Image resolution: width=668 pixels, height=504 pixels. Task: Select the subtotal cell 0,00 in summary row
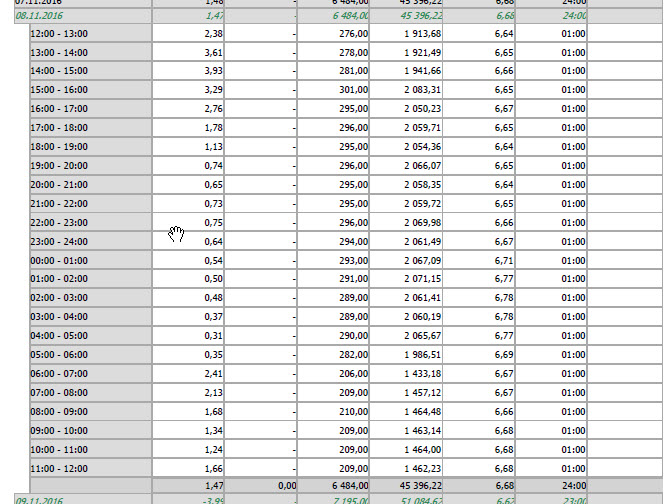[261, 486]
